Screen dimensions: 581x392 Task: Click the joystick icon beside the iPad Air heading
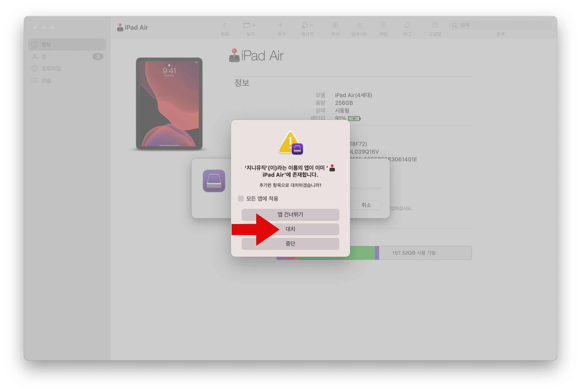[x=234, y=55]
